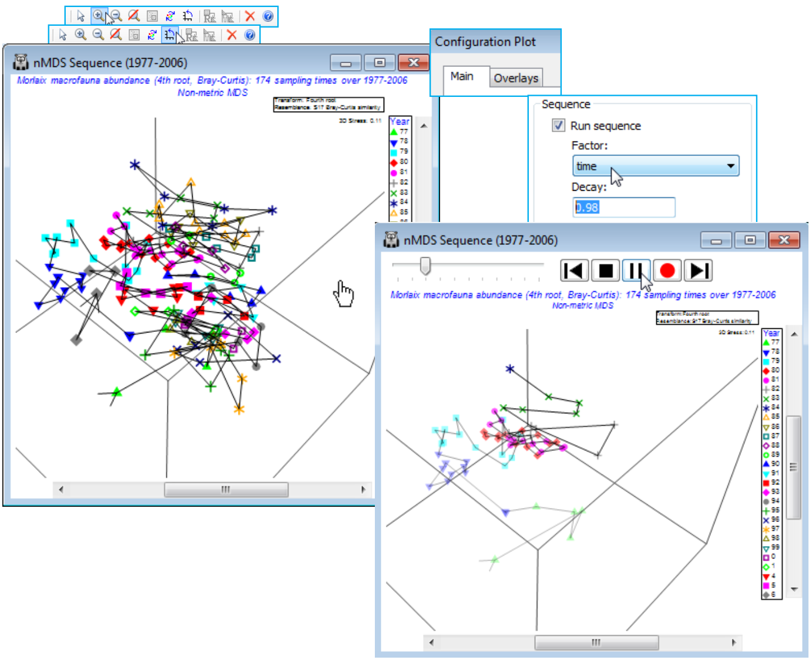Click the red record button
The image size is (812, 660).
click(x=667, y=271)
